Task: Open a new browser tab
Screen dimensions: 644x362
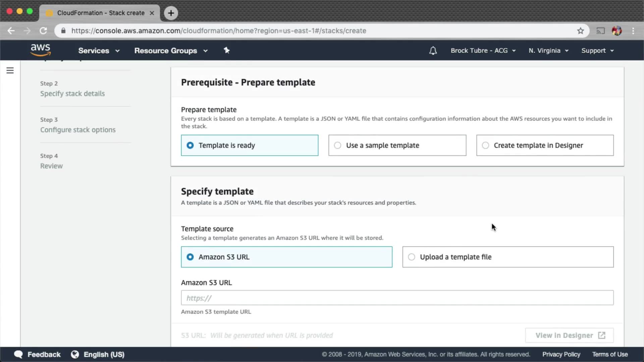Action: [171, 13]
